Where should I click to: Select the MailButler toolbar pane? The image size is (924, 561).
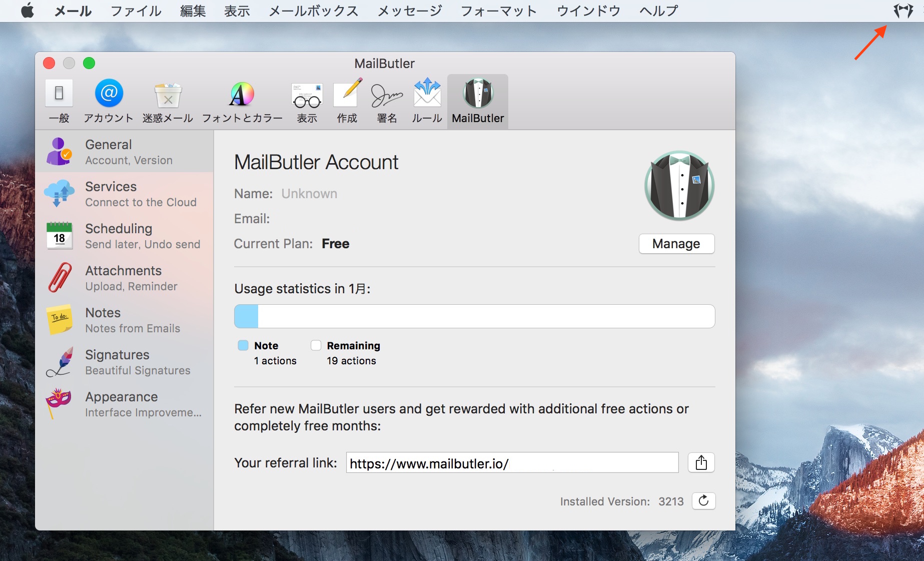tap(478, 102)
